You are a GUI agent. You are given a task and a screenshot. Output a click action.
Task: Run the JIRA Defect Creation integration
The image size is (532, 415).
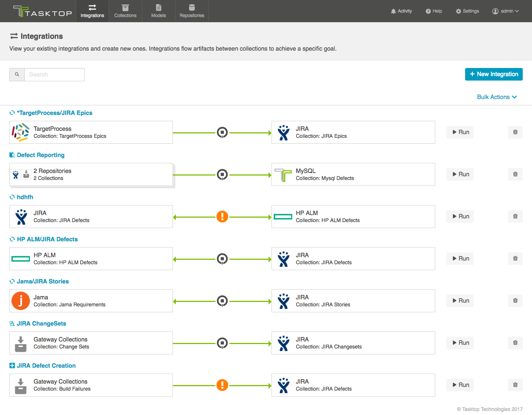click(460, 385)
